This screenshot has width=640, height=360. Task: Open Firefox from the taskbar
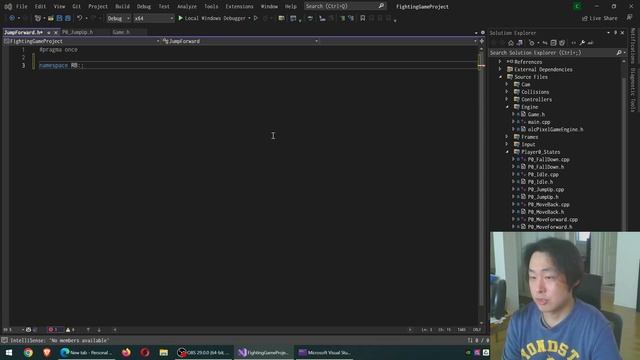(x=126, y=352)
